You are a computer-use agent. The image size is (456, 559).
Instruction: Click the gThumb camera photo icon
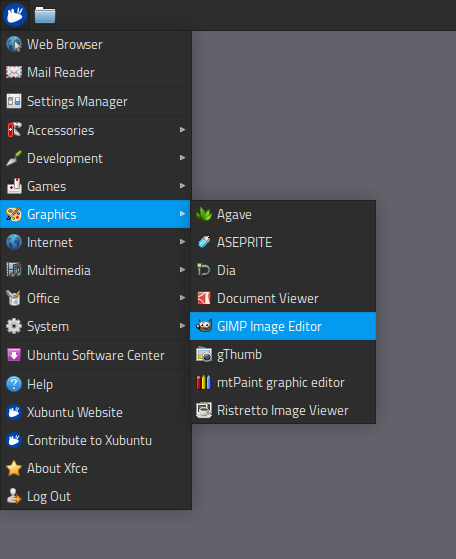[204, 354]
